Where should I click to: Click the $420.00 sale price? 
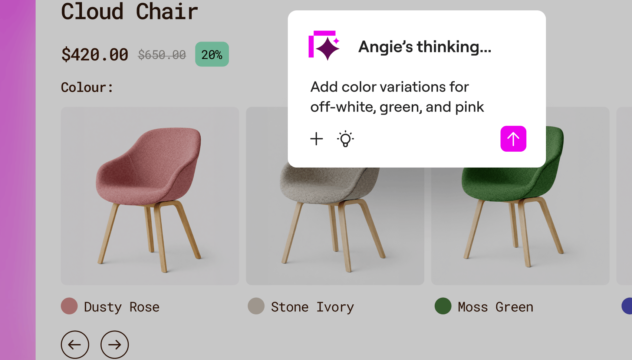point(95,54)
